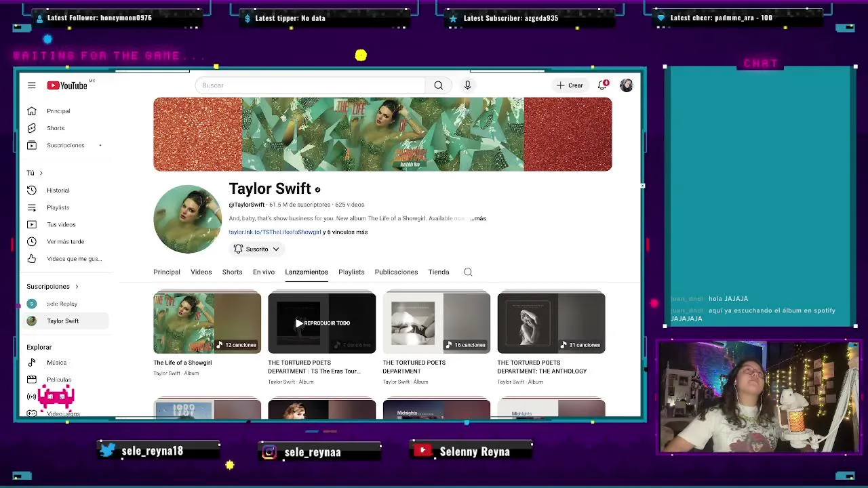This screenshot has height=488, width=868.
Task: Open the YouTube hamburger menu
Action: [x=31, y=85]
